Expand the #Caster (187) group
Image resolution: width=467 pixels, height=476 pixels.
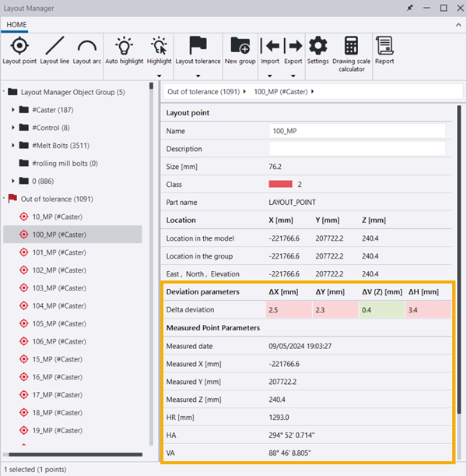(x=13, y=110)
